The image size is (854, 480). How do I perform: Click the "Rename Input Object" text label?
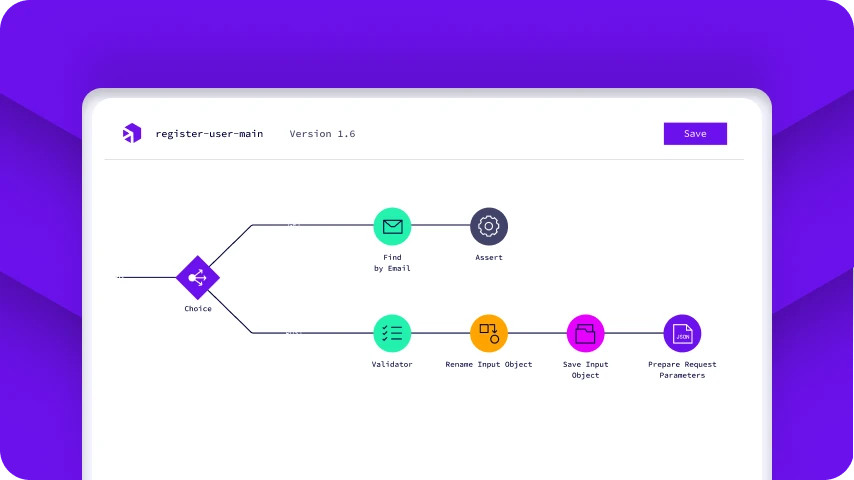(x=489, y=365)
